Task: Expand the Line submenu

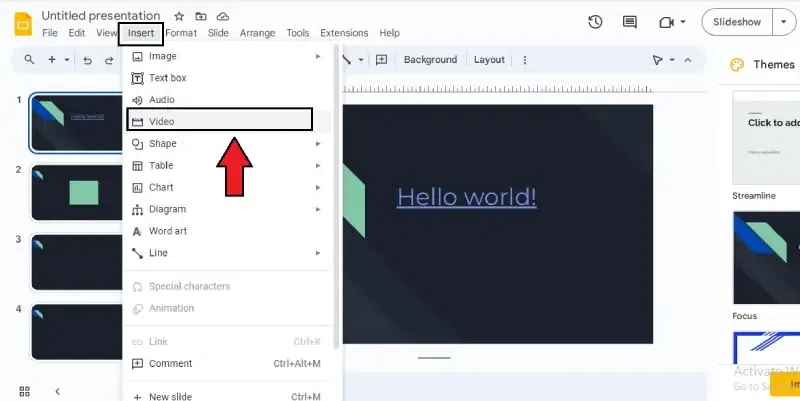Action: pyautogui.click(x=318, y=253)
